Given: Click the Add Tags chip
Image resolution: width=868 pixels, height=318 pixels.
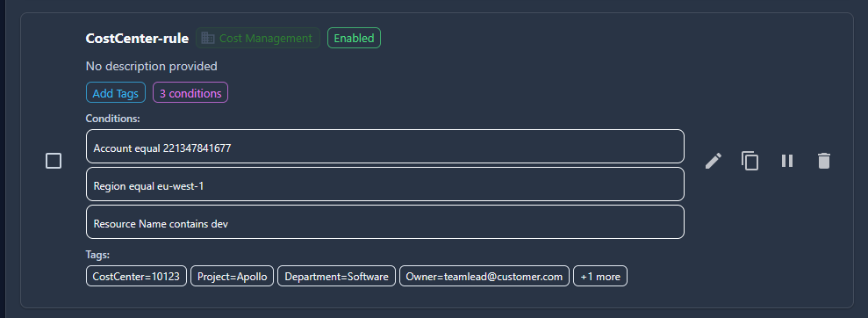Looking at the screenshot, I should point(116,93).
